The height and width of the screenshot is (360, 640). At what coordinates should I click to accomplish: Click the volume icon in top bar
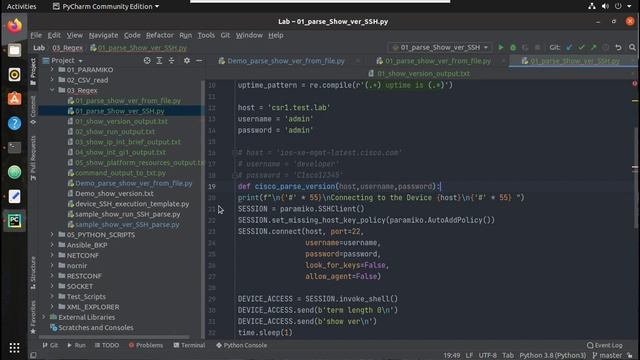[x=605, y=6]
